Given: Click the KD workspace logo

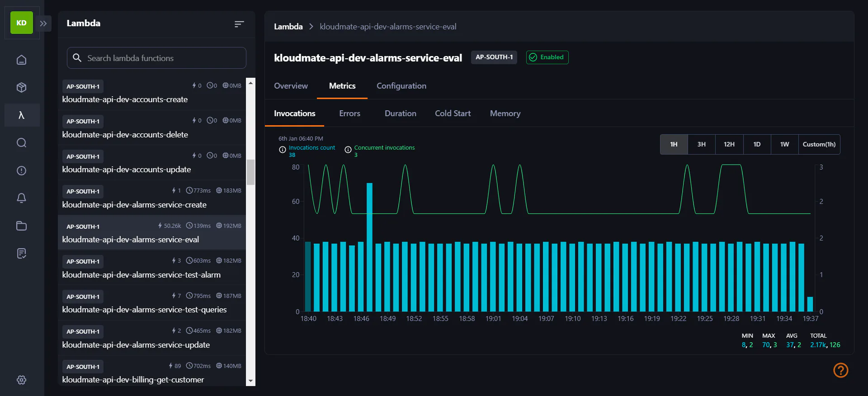Looking at the screenshot, I should click(x=22, y=23).
